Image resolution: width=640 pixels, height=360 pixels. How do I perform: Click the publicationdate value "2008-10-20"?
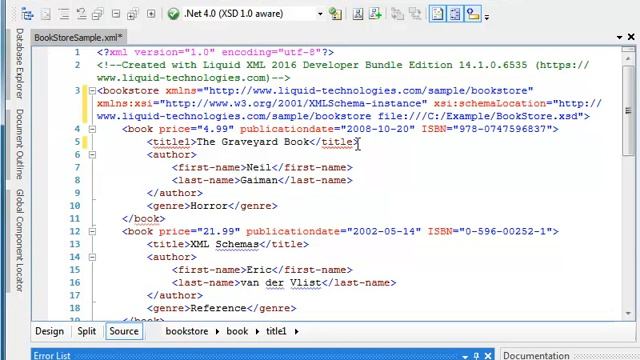[x=378, y=129]
